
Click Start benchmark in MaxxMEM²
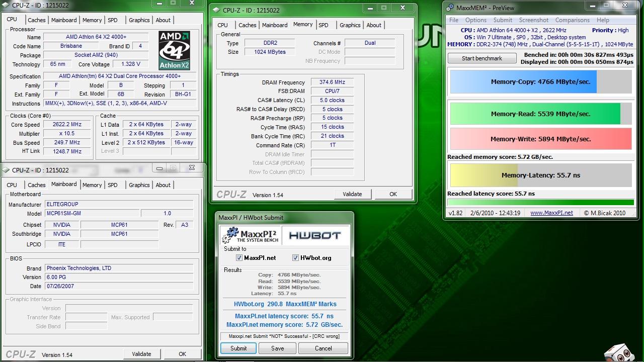pos(482,58)
